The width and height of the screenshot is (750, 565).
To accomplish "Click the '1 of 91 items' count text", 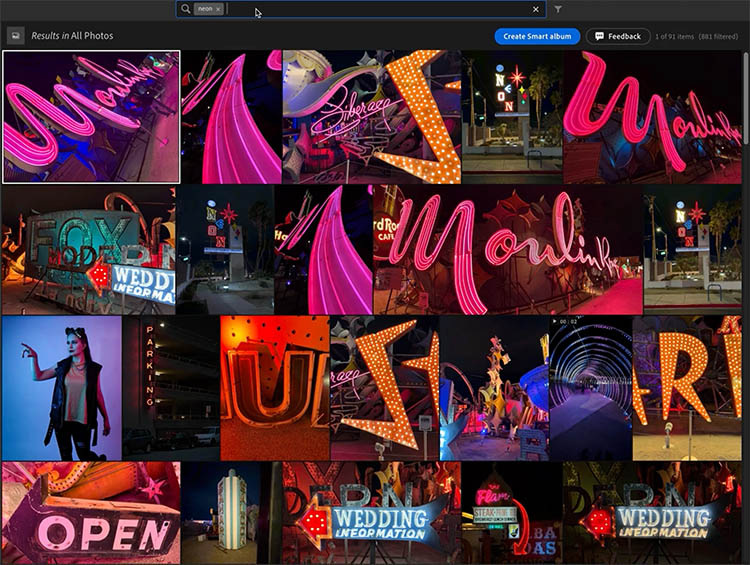I will [x=674, y=36].
